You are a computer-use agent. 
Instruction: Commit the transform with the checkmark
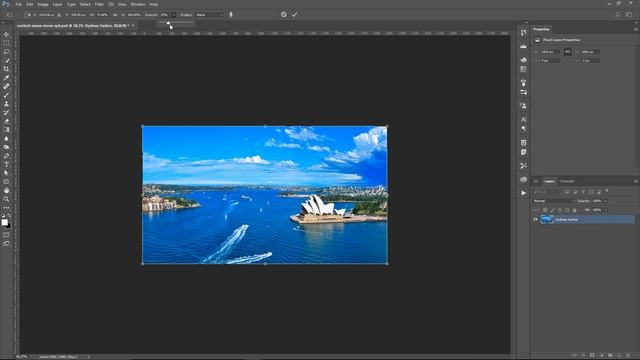point(294,14)
